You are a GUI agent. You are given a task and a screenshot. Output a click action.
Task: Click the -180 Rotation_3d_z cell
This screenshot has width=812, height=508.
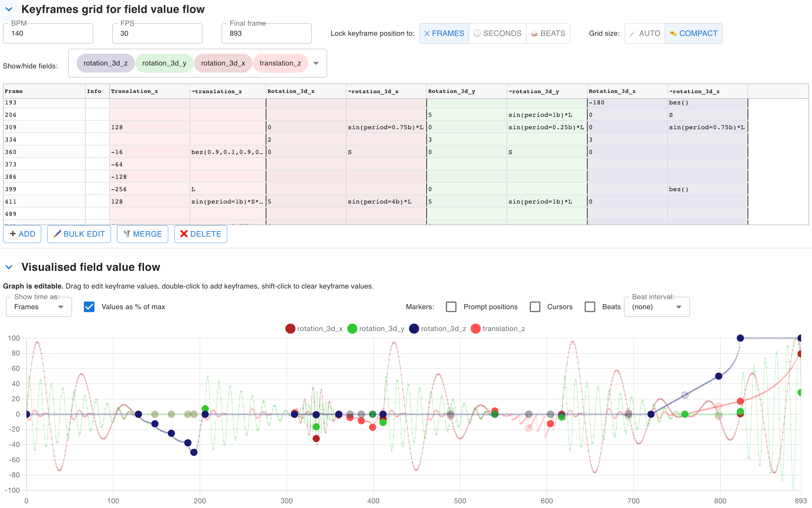pos(627,103)
